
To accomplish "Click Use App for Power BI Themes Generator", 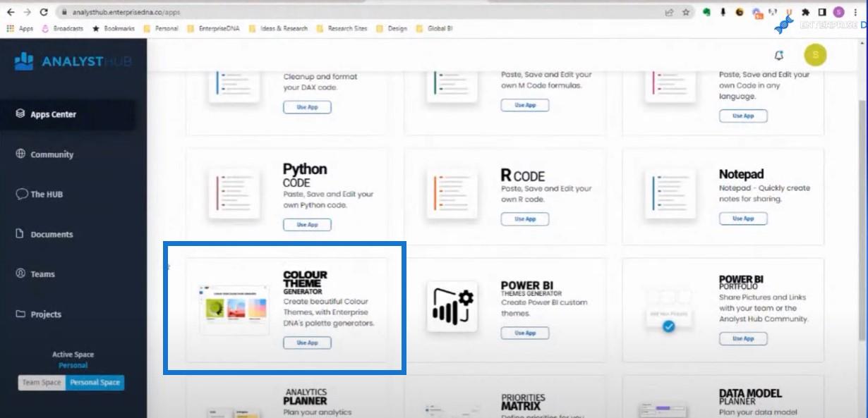I will (524, 333).
